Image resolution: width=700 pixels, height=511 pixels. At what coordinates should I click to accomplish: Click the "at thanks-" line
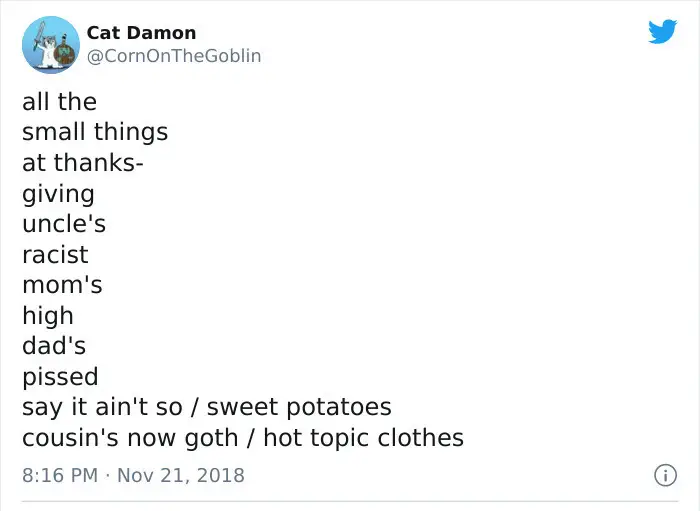(x=83, y=162)
